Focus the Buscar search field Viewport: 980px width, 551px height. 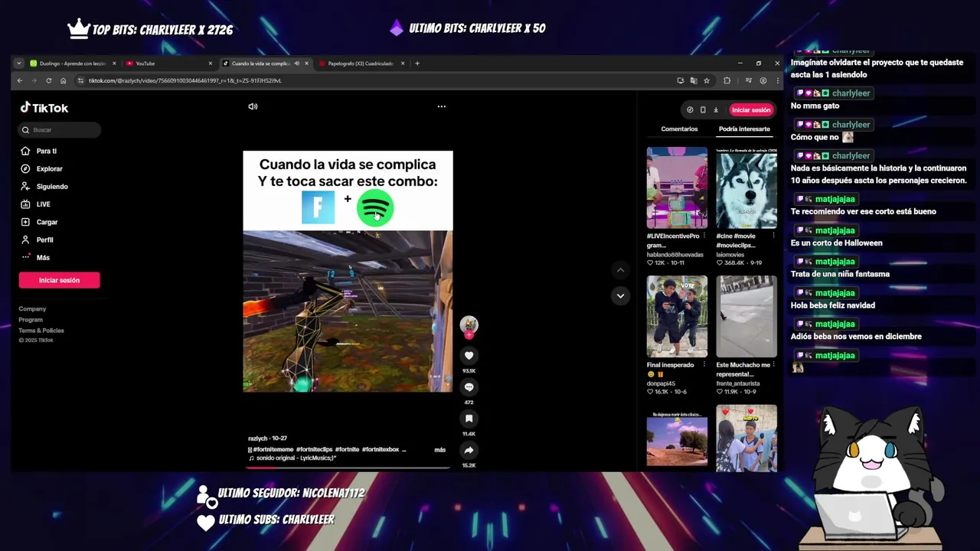click(x=60, y=130)
